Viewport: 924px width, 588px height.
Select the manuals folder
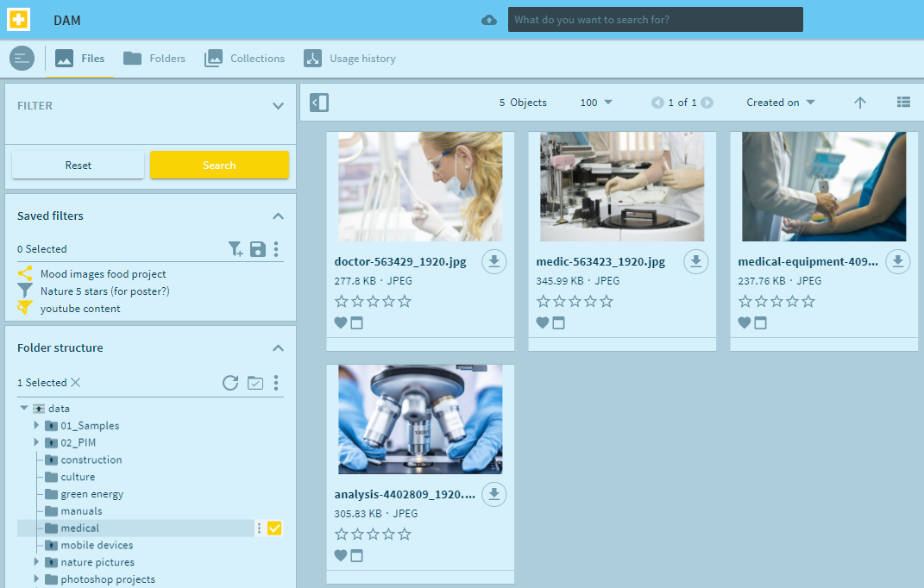click(81, 510)
